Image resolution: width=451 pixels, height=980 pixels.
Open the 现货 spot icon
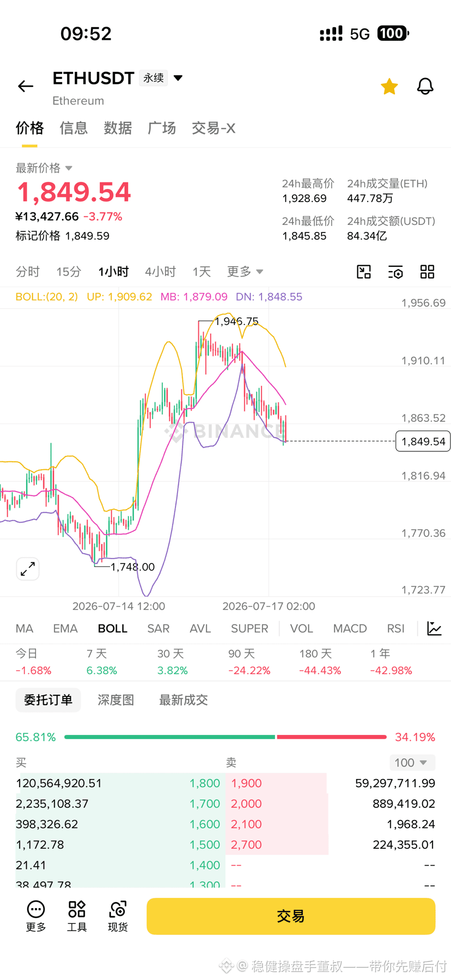coord(118,916)
